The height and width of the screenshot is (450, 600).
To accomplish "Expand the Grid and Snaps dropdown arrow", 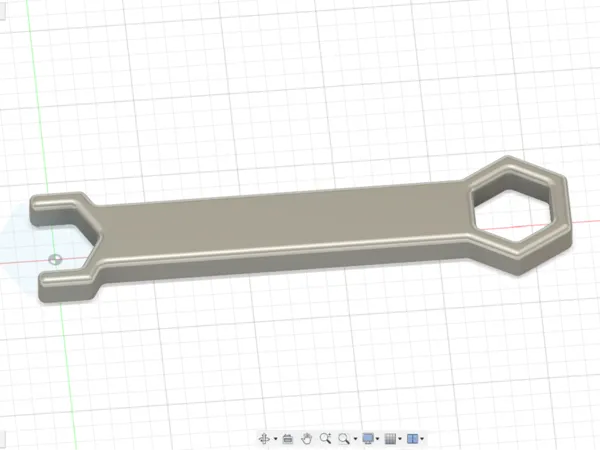I will point(400,439).
